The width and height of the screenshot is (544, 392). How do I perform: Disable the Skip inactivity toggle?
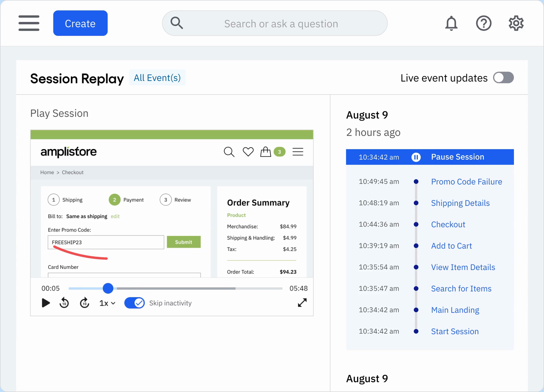pos(135,303)
